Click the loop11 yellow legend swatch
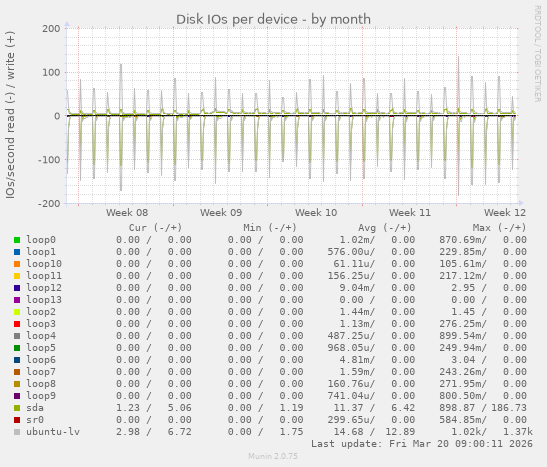 pos(17,276)
